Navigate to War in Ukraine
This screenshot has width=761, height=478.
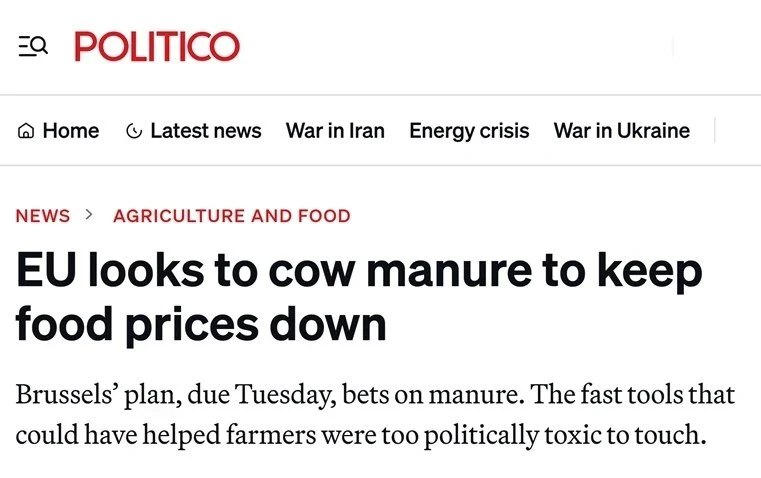622,131
